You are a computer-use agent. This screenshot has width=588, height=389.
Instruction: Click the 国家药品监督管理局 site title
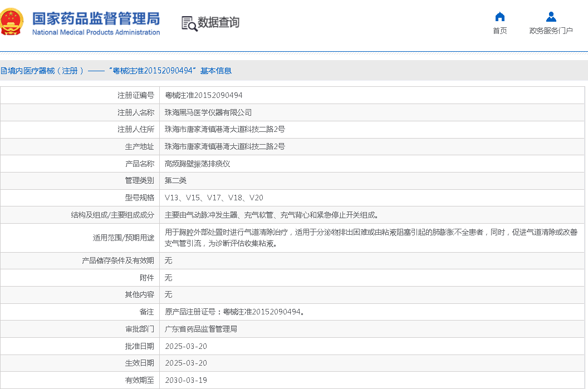[96, 18]
